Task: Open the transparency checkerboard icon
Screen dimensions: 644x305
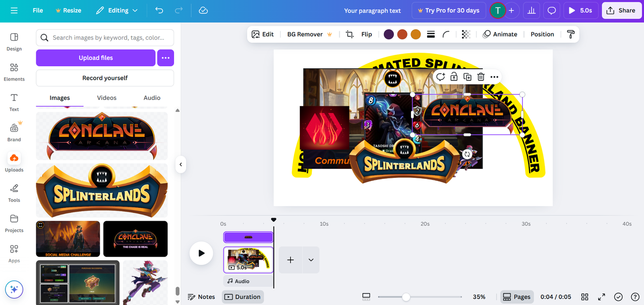Action: [466, 34]
